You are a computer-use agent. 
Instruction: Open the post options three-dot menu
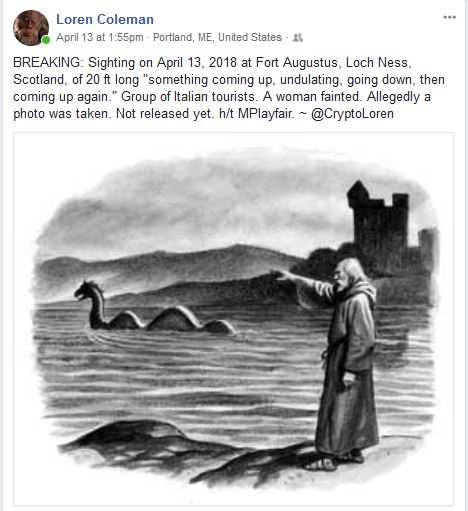coord(449,17)
